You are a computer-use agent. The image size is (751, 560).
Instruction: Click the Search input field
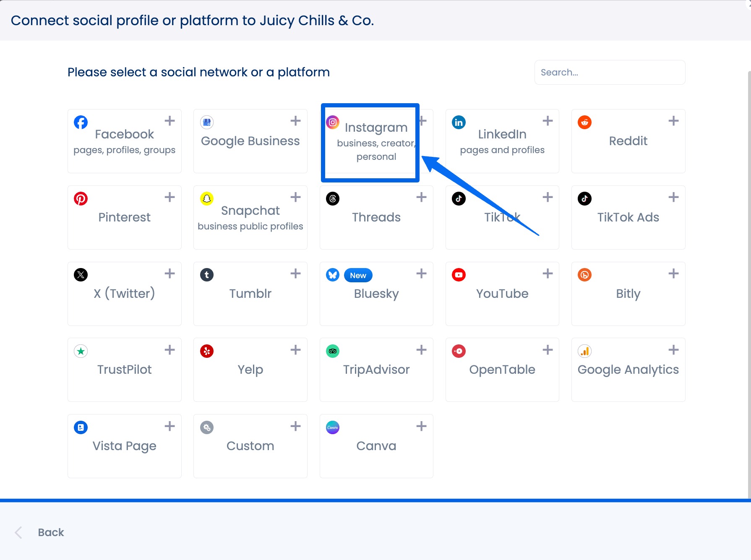(609, 72)
